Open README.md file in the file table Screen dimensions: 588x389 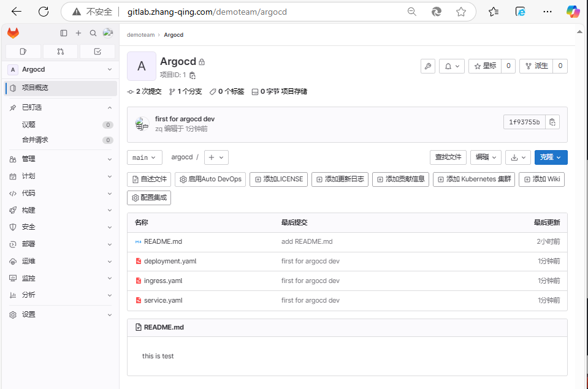click(x=162, y=242)
